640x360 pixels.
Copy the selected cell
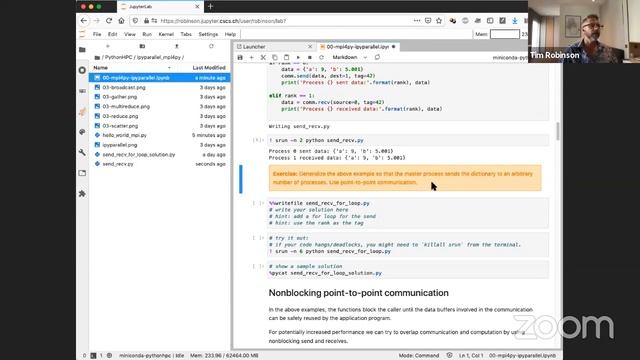(275, 58)
